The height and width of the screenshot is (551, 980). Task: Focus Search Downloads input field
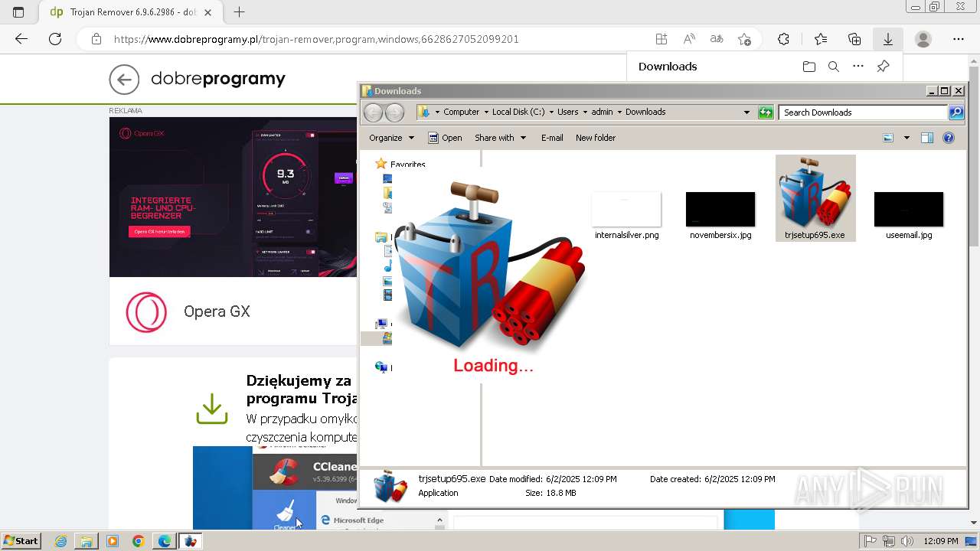pos(864,112)
